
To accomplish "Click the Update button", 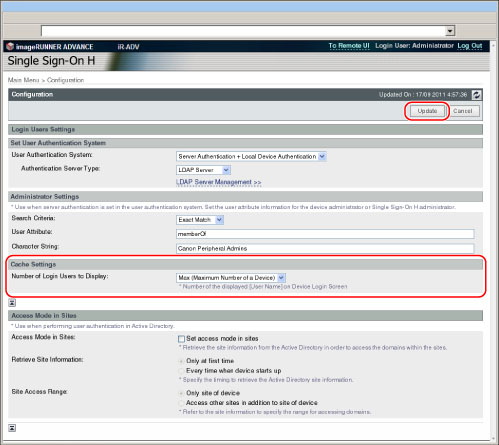I will click(x=427, y=111).
